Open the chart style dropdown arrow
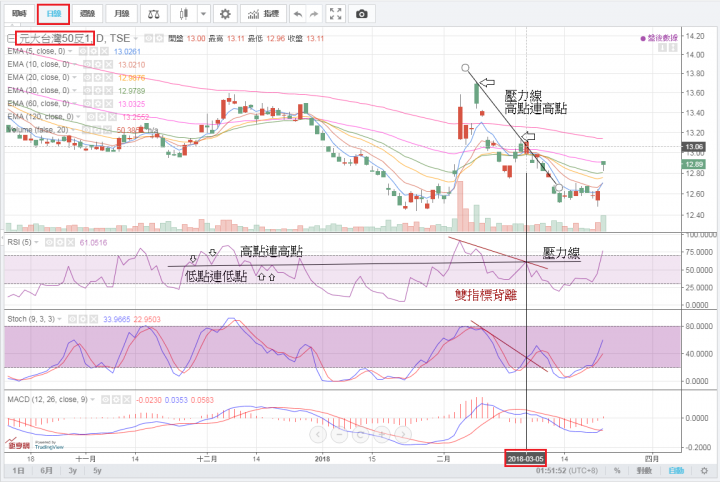This screenshot has height=482, width=720. click(203, 15)
